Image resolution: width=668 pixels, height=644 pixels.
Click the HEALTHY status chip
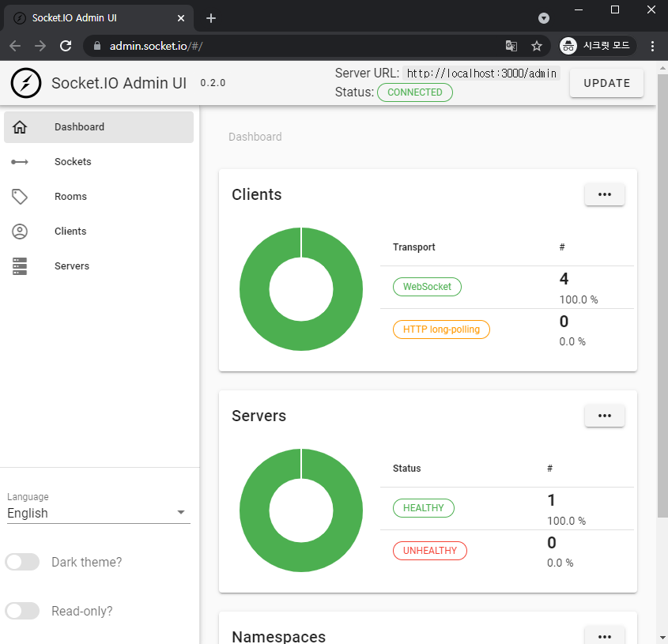(x=424, y=508)
